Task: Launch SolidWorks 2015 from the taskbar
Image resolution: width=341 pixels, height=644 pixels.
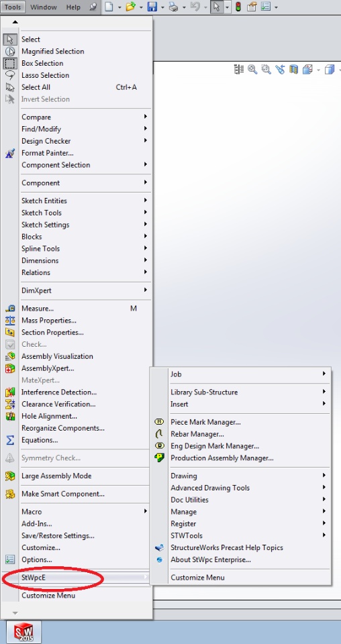Action: pyautogui.click(x=23, y=632)
